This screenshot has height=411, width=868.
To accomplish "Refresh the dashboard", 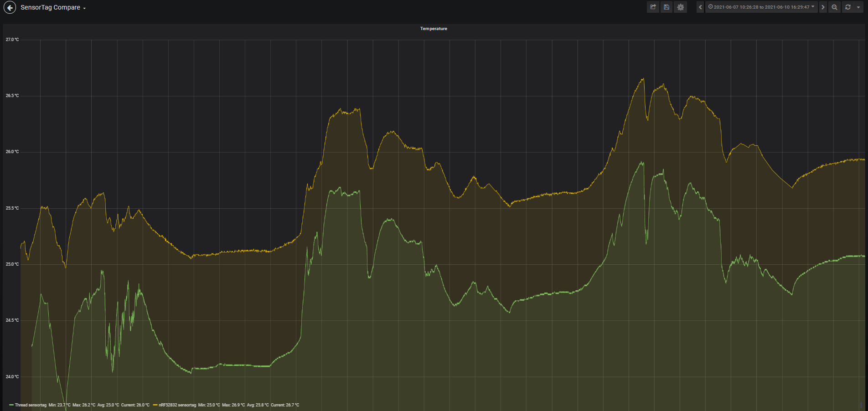I will click(848, 7).
